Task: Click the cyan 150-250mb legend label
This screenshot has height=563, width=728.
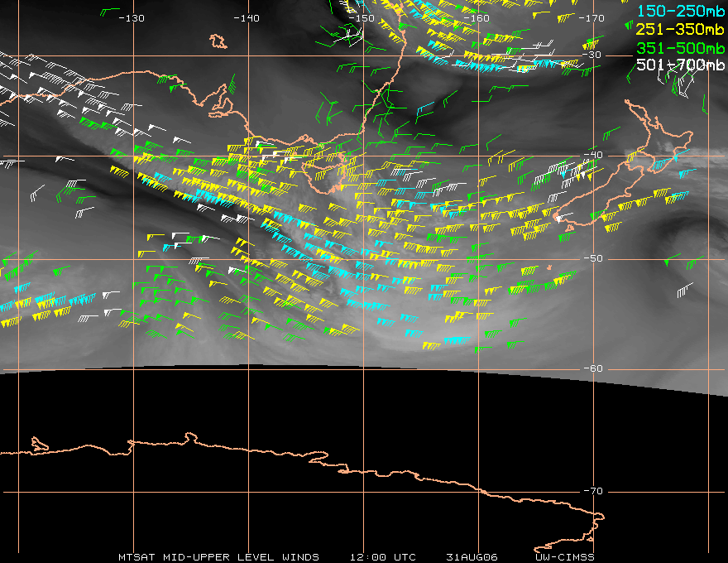Action: point(680,11)
